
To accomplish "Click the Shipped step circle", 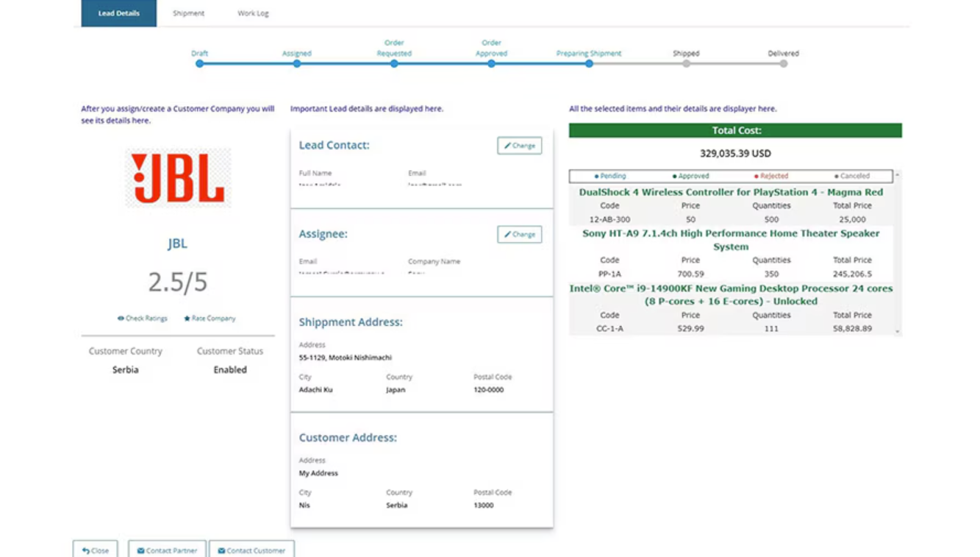I will (x=686, y=64).
